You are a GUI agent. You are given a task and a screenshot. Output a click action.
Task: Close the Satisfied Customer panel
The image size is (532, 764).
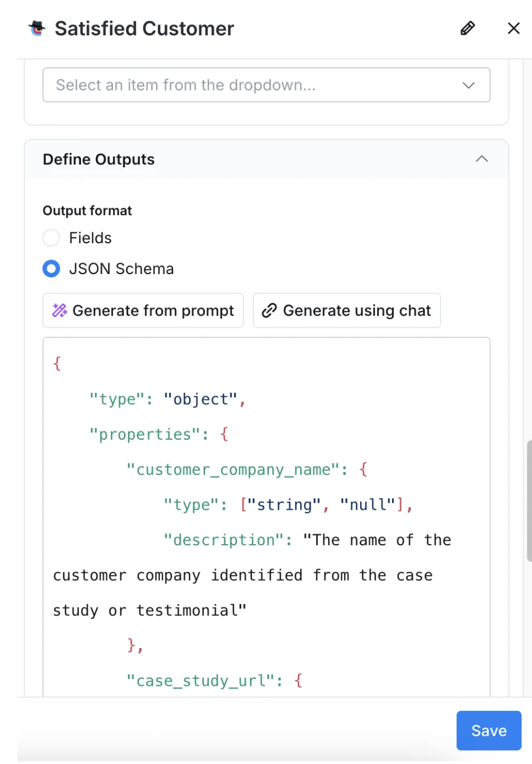pos(514,28)
